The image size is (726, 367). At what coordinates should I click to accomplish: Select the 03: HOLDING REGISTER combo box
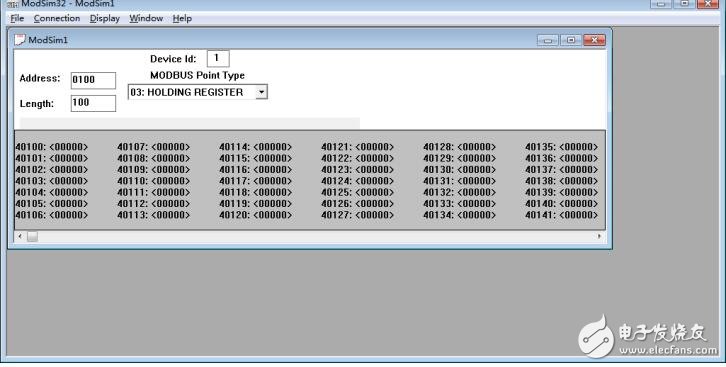[198, 92]
